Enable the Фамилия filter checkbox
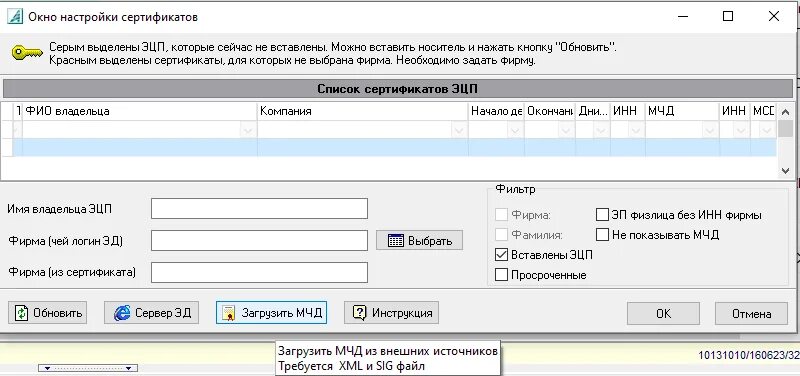800x376 pixels. pos(502,235)
